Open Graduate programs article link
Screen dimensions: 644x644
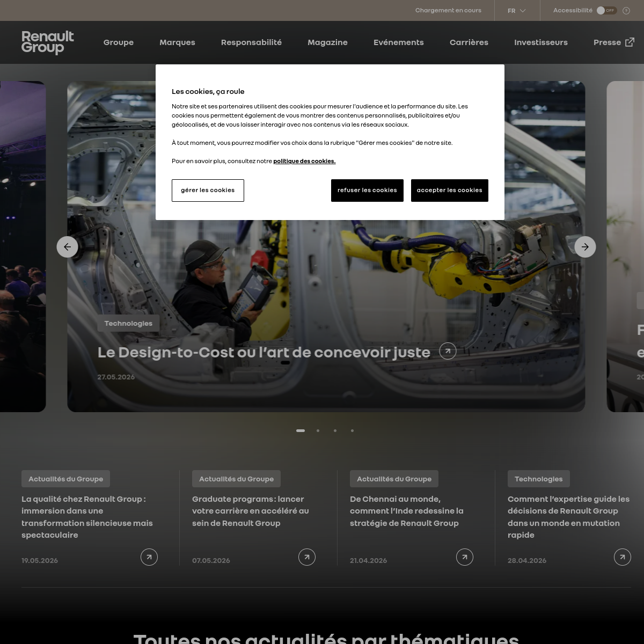click(251, 511)
